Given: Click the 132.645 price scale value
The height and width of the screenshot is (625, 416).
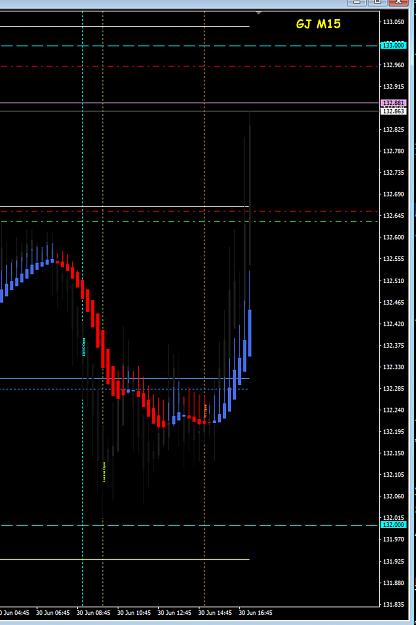Looking at the screenshot, I should tap(393, 216).
